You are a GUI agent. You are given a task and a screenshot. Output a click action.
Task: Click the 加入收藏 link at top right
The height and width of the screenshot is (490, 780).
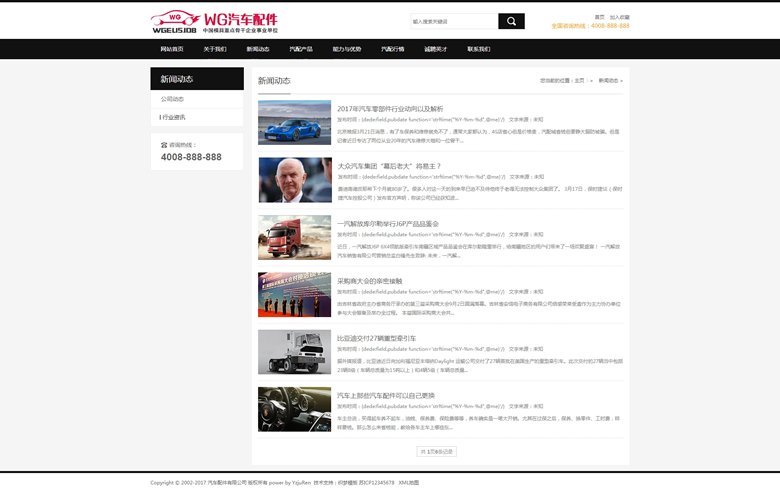(x=620, y=17)
